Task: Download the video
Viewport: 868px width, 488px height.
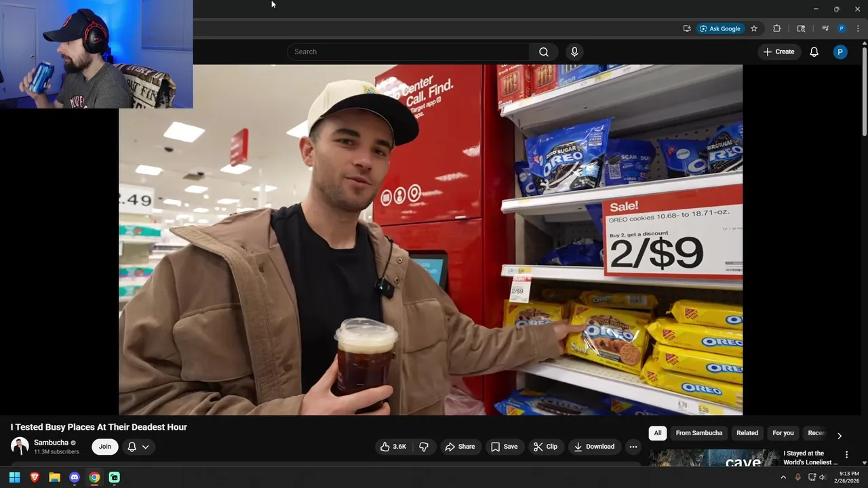Action: click(594, 447)
